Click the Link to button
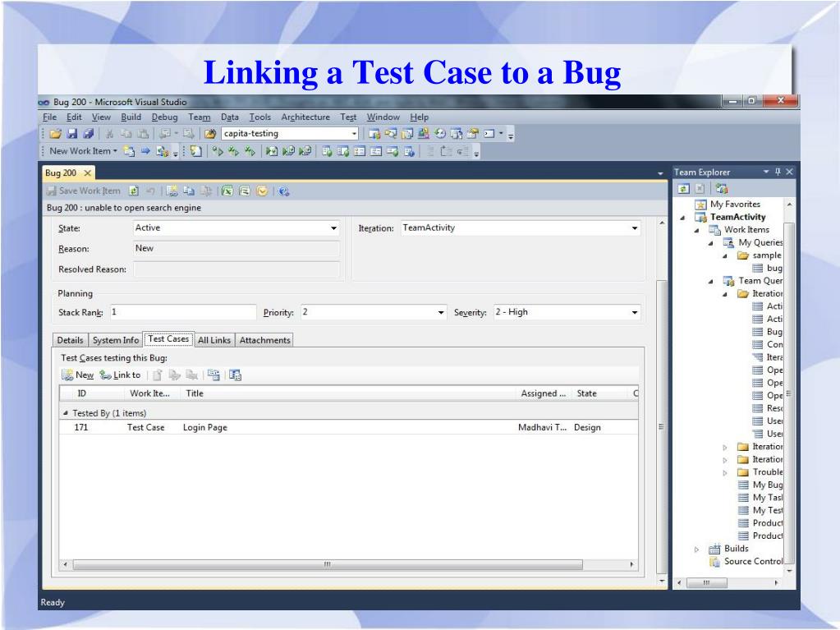This screenshot has height=630, width=840. click(120, 375)
